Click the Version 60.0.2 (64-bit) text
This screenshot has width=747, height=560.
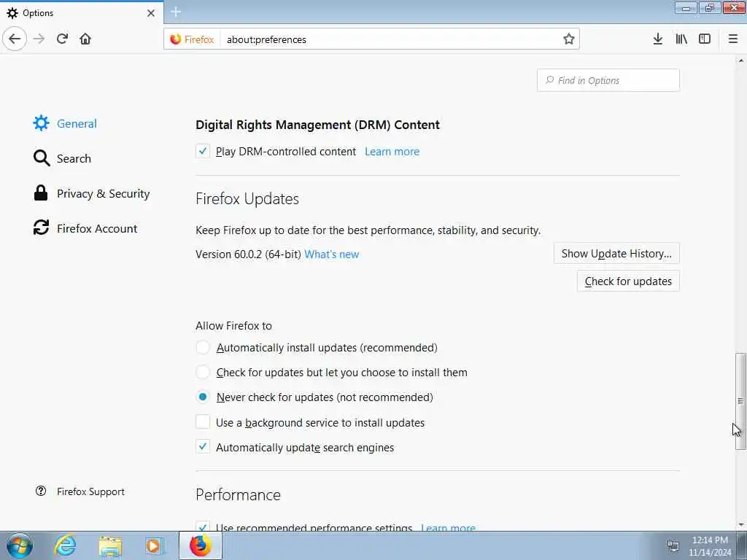[248, 254]
